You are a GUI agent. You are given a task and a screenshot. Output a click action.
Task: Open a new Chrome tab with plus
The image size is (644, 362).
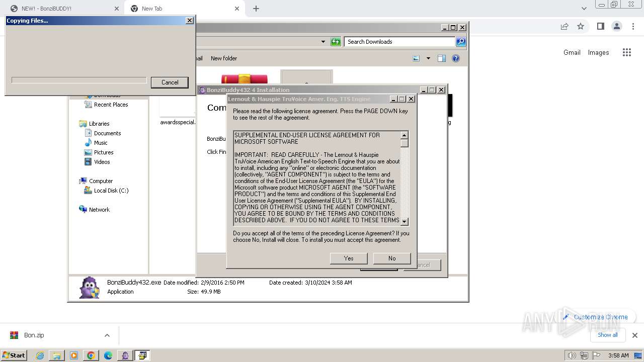click(x=256, y=9)
